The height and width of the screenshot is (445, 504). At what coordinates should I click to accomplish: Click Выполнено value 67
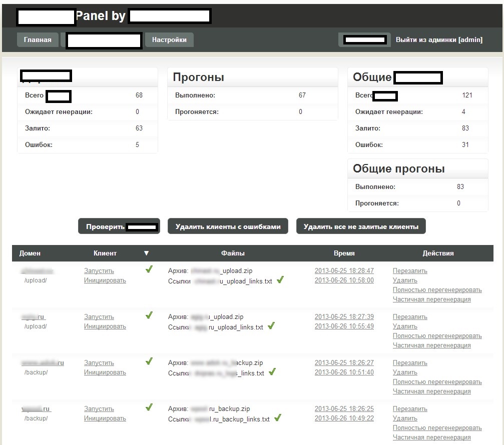point(302,95)
